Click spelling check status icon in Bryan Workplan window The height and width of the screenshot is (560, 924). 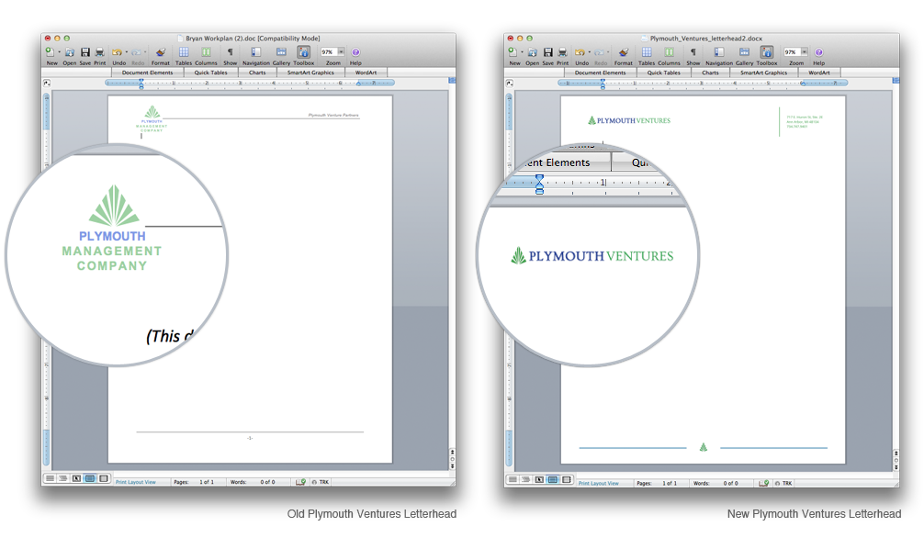click(300, 482)
